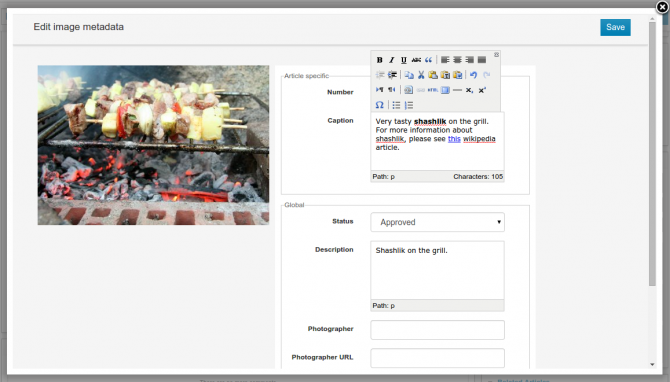The height and width of the screenshot is (382, 670).
Task: Insert special character with Omega icon
Action: pyautogui.click(x=379, y=105)
